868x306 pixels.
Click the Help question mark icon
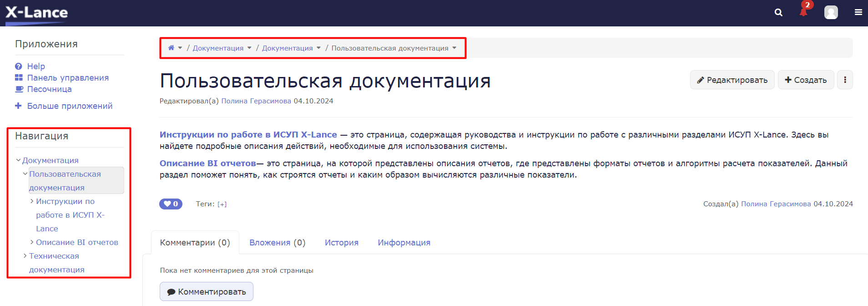[19, 66]
